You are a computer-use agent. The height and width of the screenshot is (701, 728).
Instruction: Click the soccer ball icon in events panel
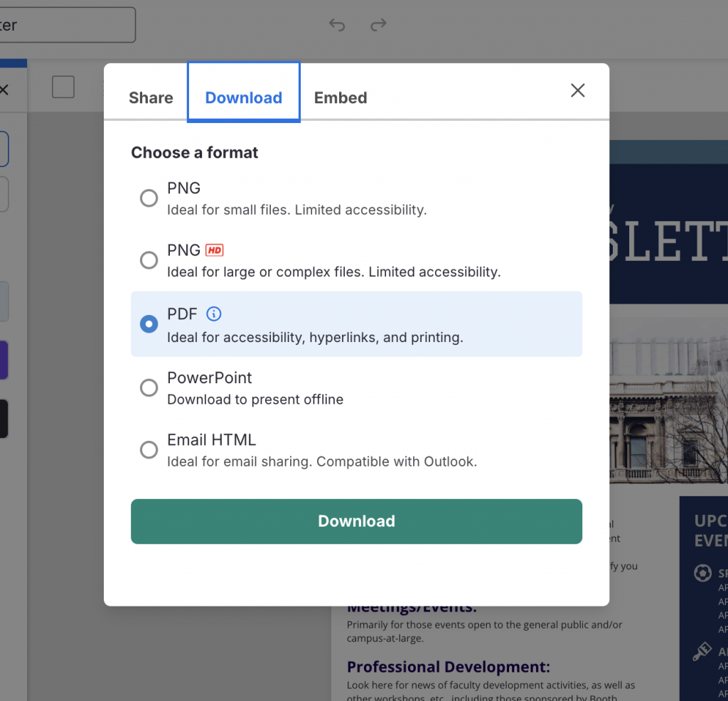[x=702, y=573]
